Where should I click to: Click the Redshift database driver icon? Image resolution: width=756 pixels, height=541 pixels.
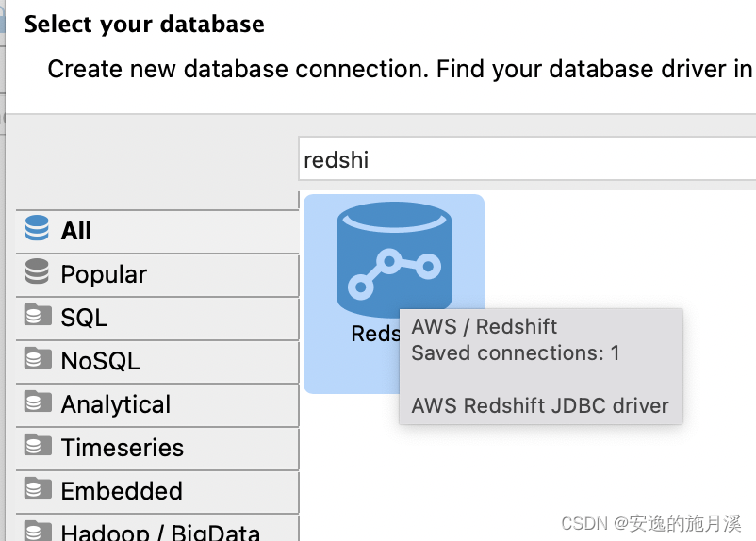393,258
